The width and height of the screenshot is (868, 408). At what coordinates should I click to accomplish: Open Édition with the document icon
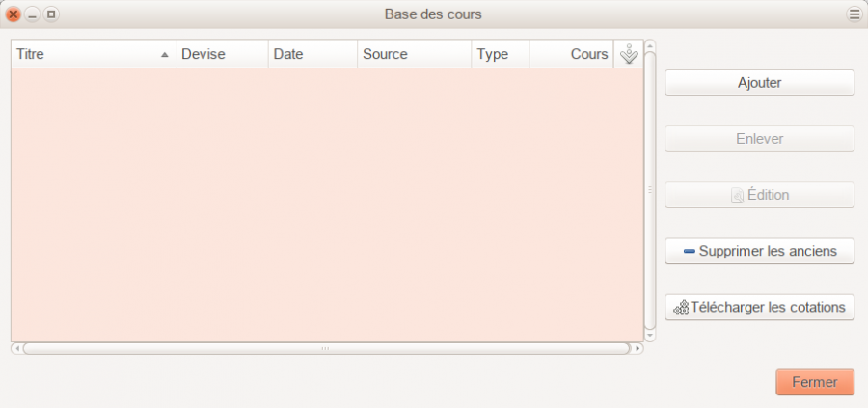click(x=759, y=195)
